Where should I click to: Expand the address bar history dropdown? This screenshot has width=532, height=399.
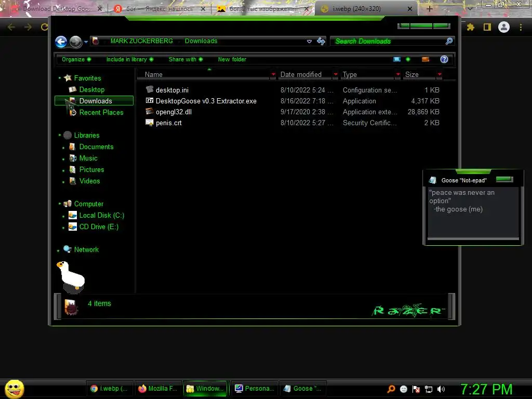pos(309,42)
